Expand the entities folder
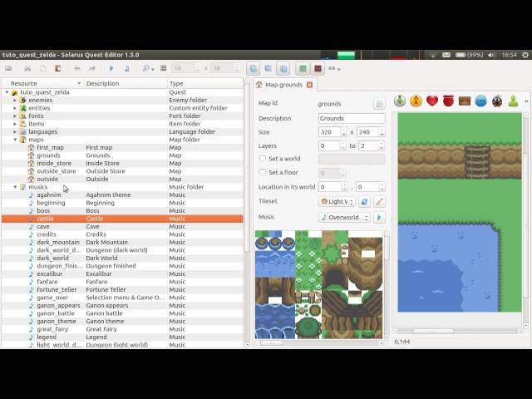 (15, 108)
